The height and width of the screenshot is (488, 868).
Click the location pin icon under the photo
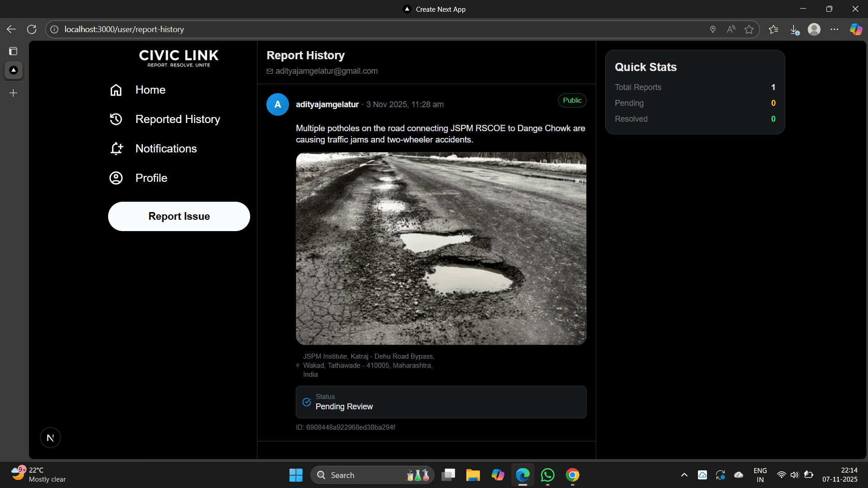pos(298,365)
